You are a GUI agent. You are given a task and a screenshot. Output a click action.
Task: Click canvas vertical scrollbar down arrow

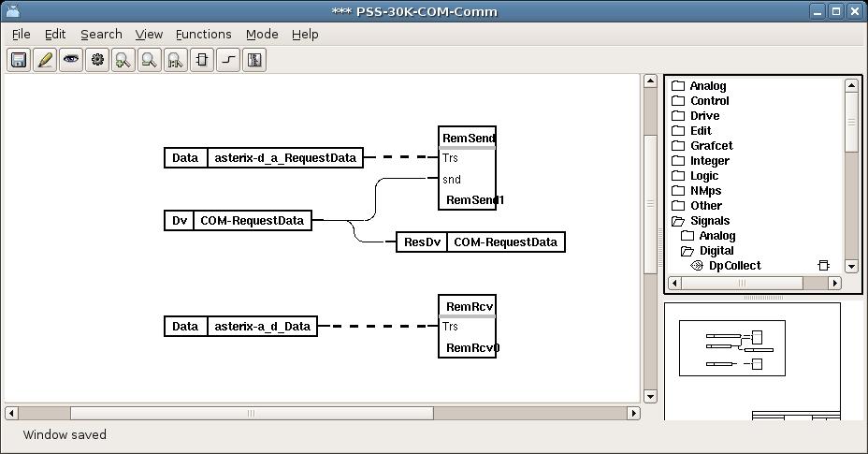tap(650, 396)
